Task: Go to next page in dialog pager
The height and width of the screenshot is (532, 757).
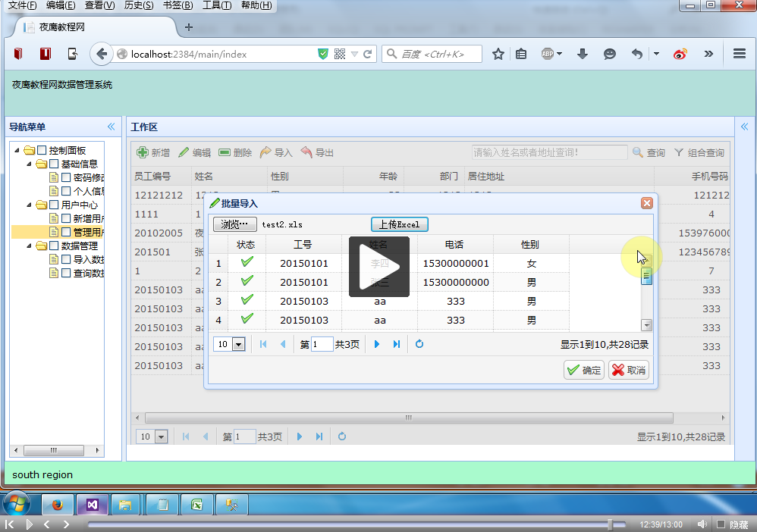Action: point(377,344)
